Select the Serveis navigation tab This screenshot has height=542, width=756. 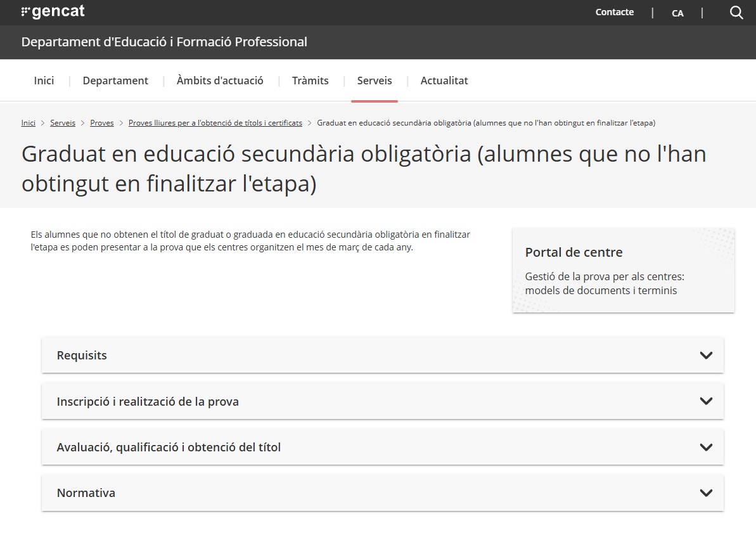(x=375, y=81)
